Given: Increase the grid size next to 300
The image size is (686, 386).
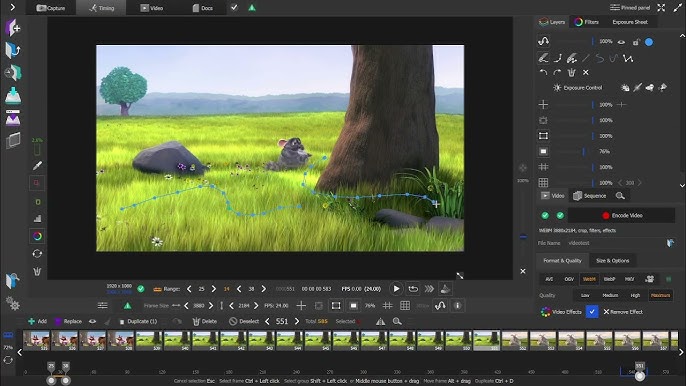Looking at the screenshot, I should point(640,182).
